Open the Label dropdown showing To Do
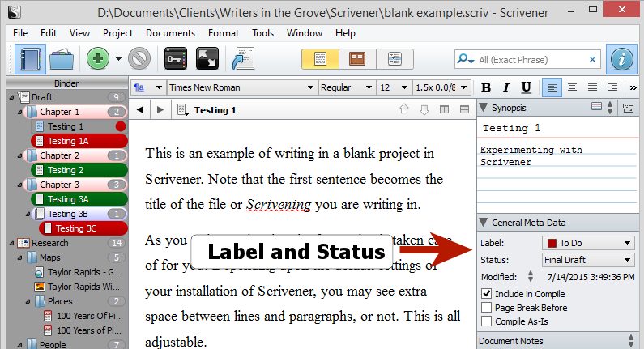This screenshot has width=644, height=349. [588, 243]
